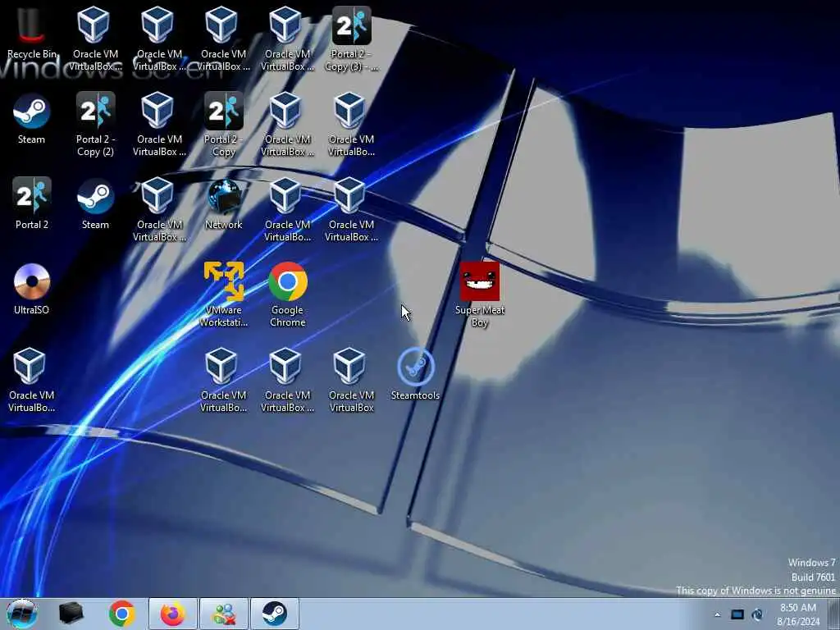This screenshot has height=630, width=840.
Task: Select the Steamtools desktop icon
Action: click(x=415, y=374)
